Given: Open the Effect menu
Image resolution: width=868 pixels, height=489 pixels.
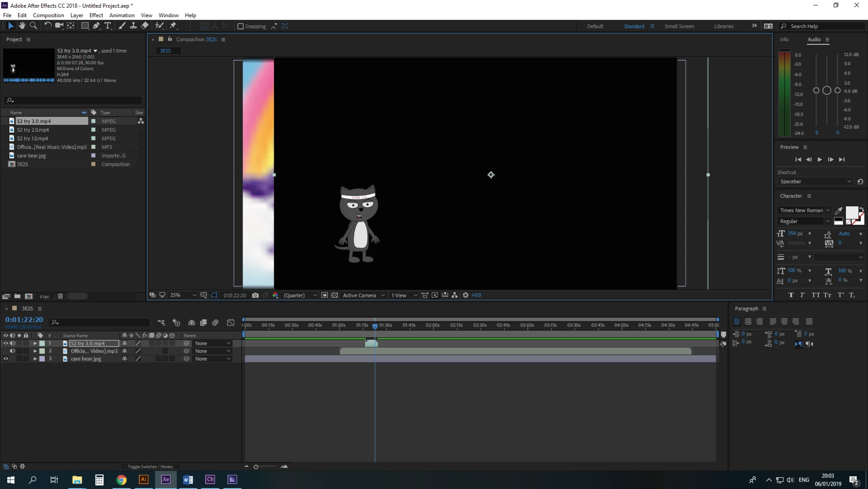Looking at the screenshot, I should (96, 15).
